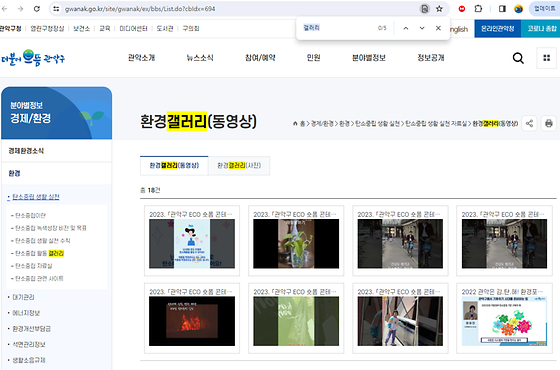
Task: Open 미디어센터 top link
Action: (x=133, y=29)
